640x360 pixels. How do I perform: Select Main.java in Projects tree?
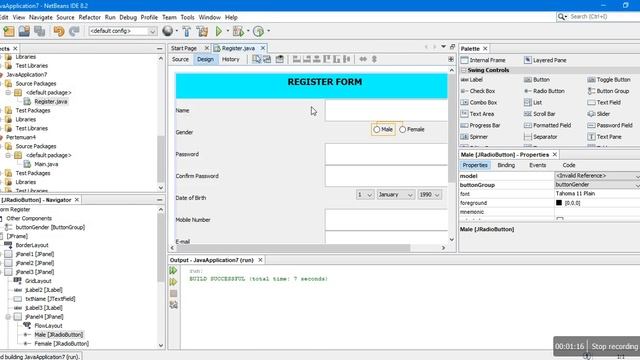click(46, 164)
